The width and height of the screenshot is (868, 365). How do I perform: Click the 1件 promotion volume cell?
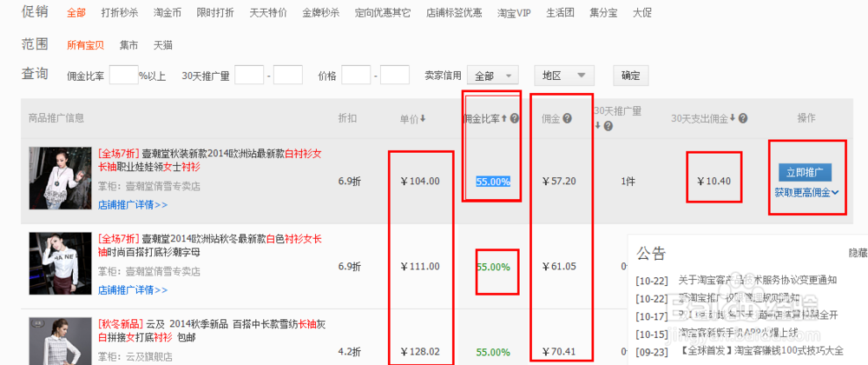(628, 181)
